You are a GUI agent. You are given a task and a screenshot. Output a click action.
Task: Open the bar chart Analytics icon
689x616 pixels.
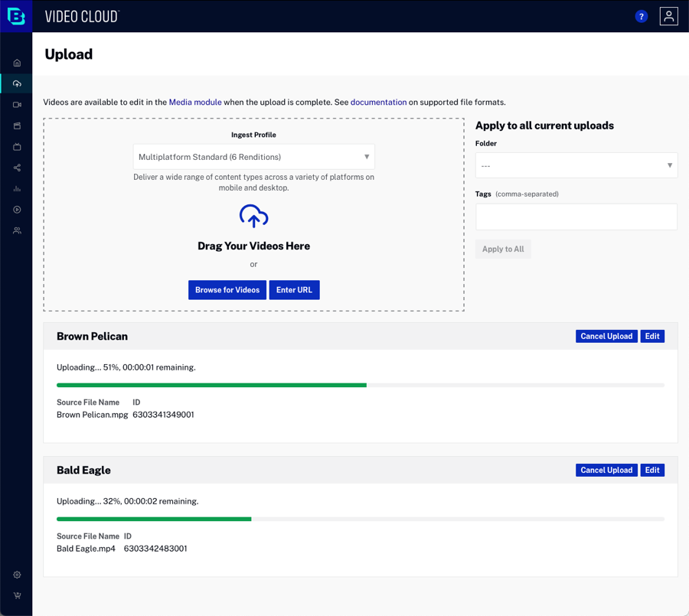click(x=17, y=188)
